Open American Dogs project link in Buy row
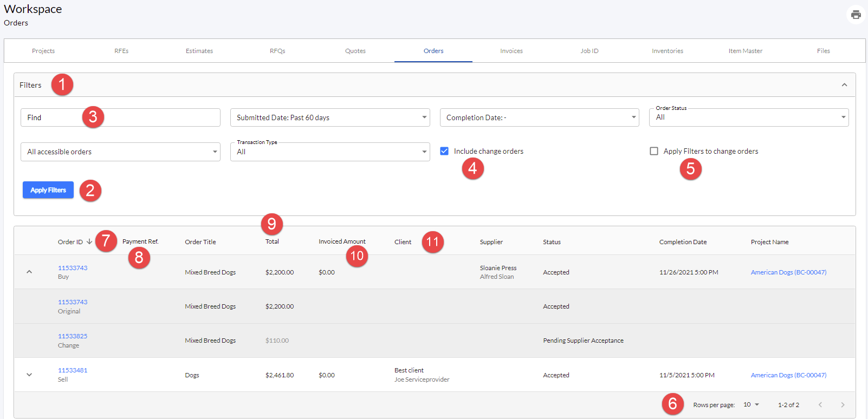The width and height of the screenshot is (868, 419). click(788, 272)
